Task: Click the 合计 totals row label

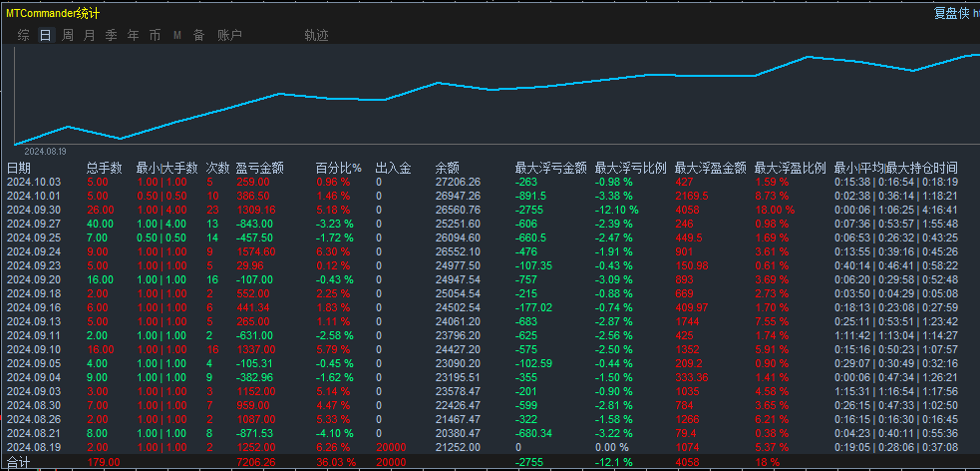Action: (18, 462)
